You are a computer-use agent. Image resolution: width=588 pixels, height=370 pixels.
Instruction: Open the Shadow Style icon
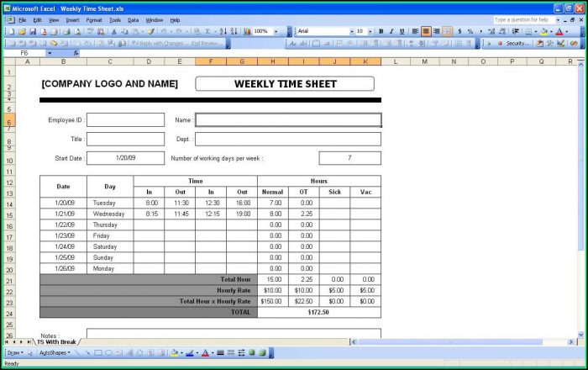pyautogui.click(x=252, y=352)
